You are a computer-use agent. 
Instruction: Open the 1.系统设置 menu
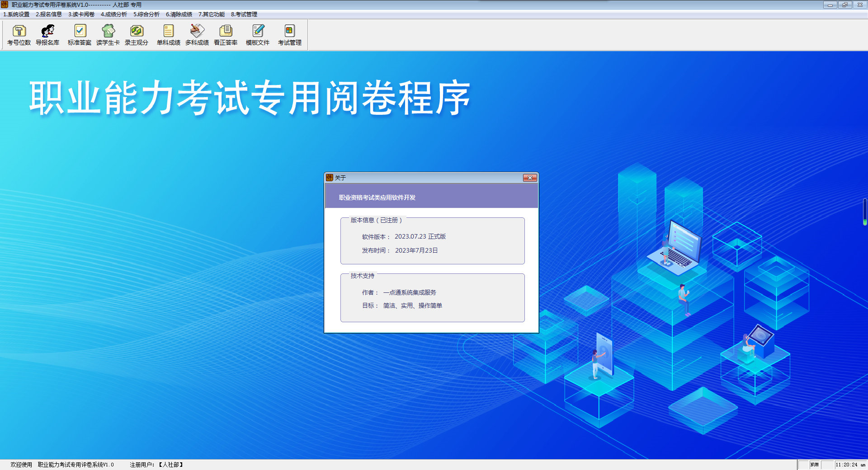[16, 14]
